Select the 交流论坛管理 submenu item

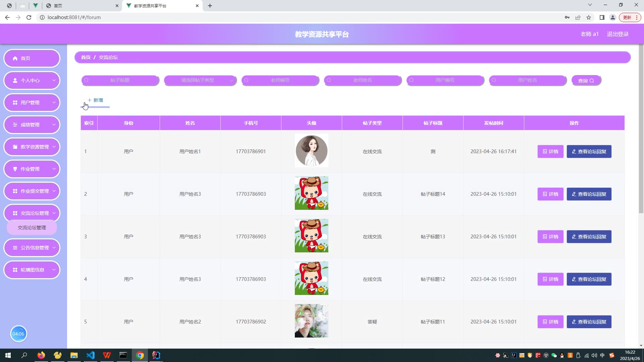32,228
